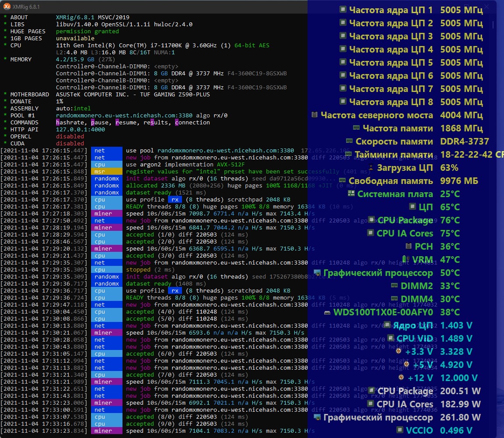Click the chip icon beside Частота ядра ЦП 1
Image resolution: width=504 pixels, height=438 pixels.
(x=343, y=9)
